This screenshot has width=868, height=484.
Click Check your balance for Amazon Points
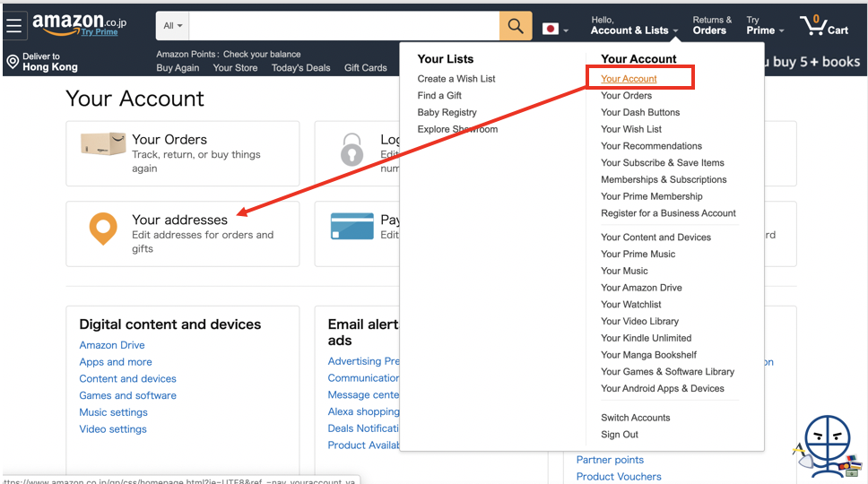262,54
